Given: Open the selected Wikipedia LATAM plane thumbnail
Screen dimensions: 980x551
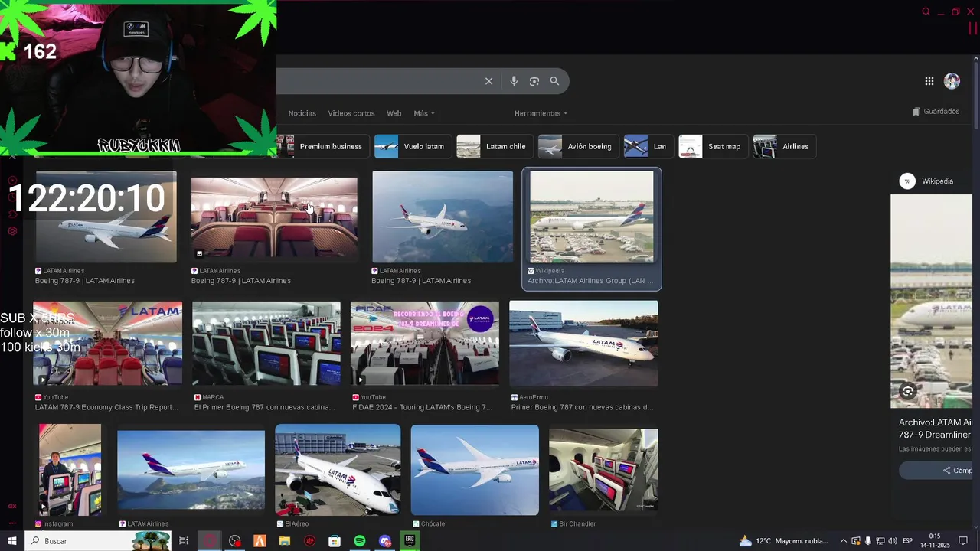Looking at the screenshot, I should click(x=592, y=217).
